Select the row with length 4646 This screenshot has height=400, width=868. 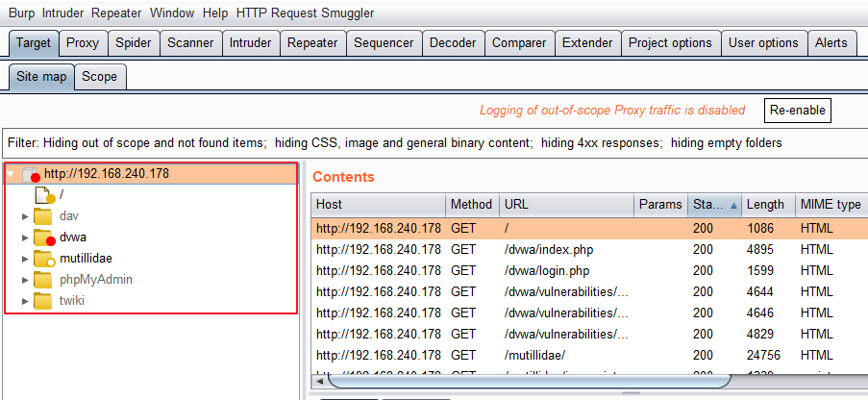point(589,313)
